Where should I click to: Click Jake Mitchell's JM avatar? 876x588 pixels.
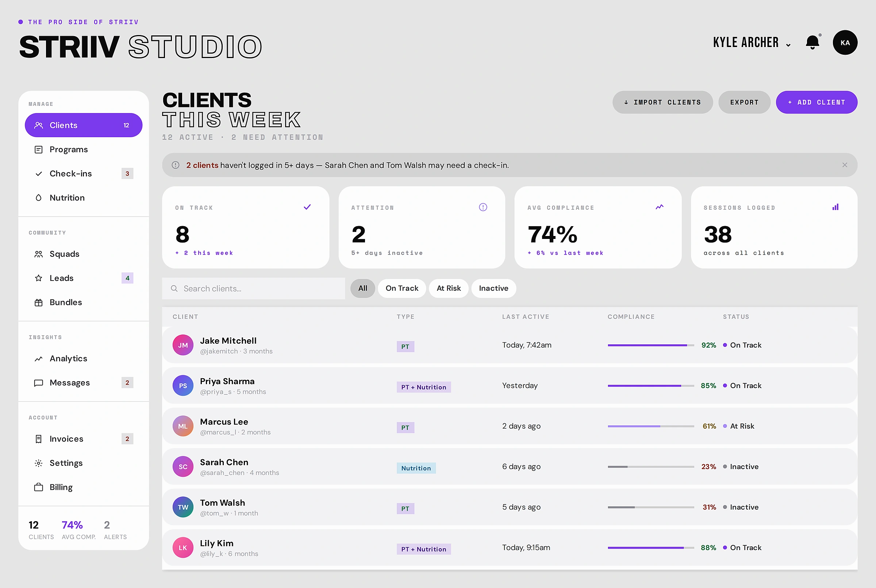tap(183, 345)
